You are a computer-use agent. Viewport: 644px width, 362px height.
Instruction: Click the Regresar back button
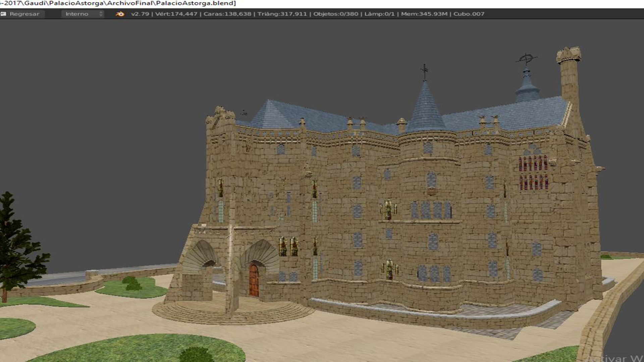[x=22, y=14]
